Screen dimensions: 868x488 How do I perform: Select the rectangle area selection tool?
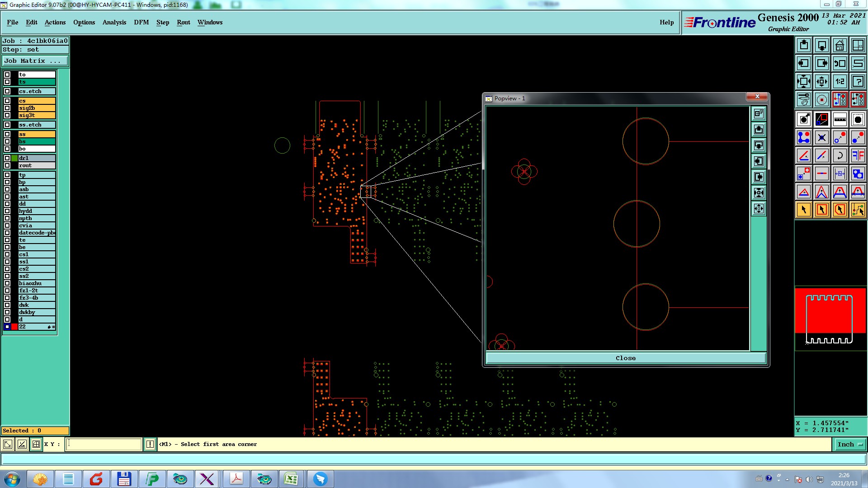click(x=821, y=210)
